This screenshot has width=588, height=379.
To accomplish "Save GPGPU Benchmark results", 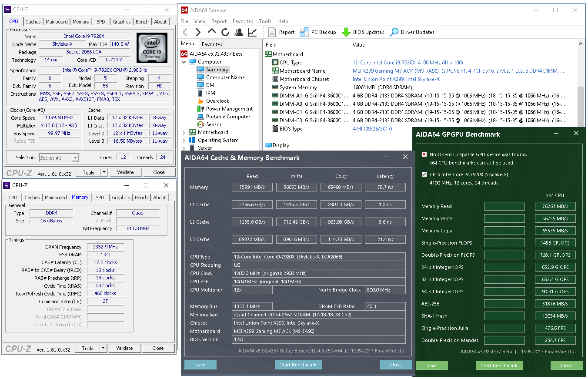I will pyautogui.click(x=431, y=366).
